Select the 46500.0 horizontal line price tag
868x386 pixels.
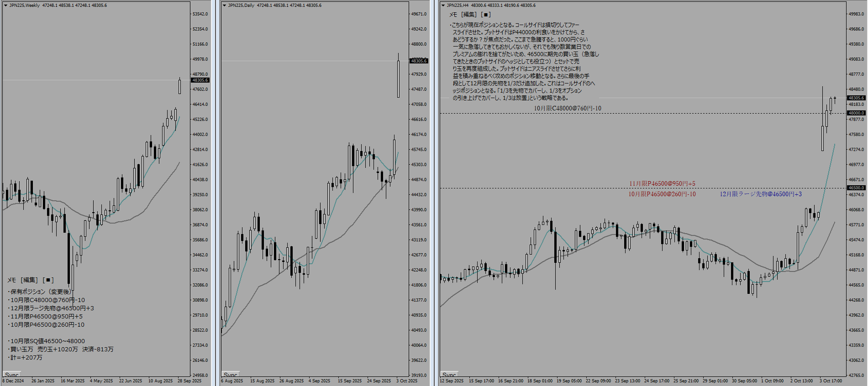click(x=856, y=188)
